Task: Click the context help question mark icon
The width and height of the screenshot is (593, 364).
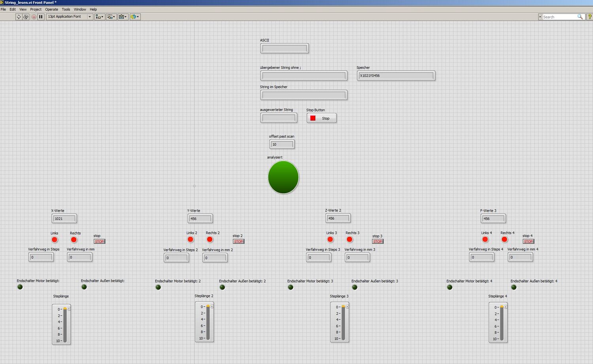Action: pyautogui.click(x=589, y=17)
